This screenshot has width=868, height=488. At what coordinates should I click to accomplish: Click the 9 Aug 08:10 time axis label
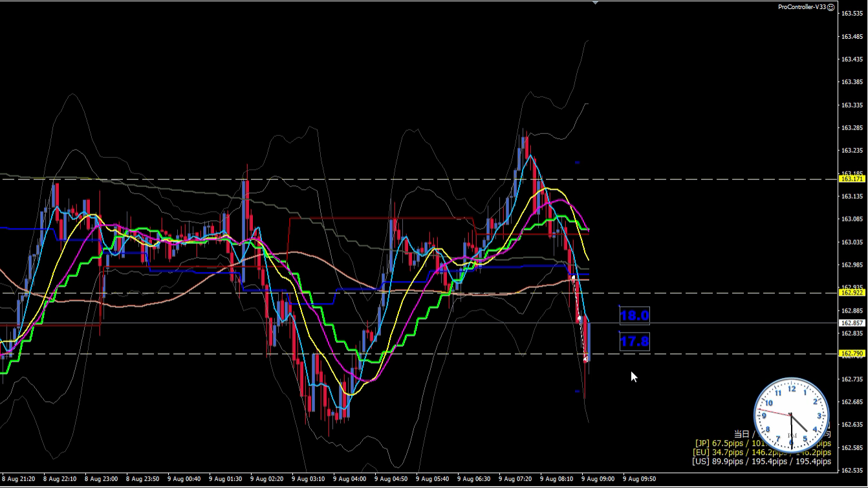557,479
